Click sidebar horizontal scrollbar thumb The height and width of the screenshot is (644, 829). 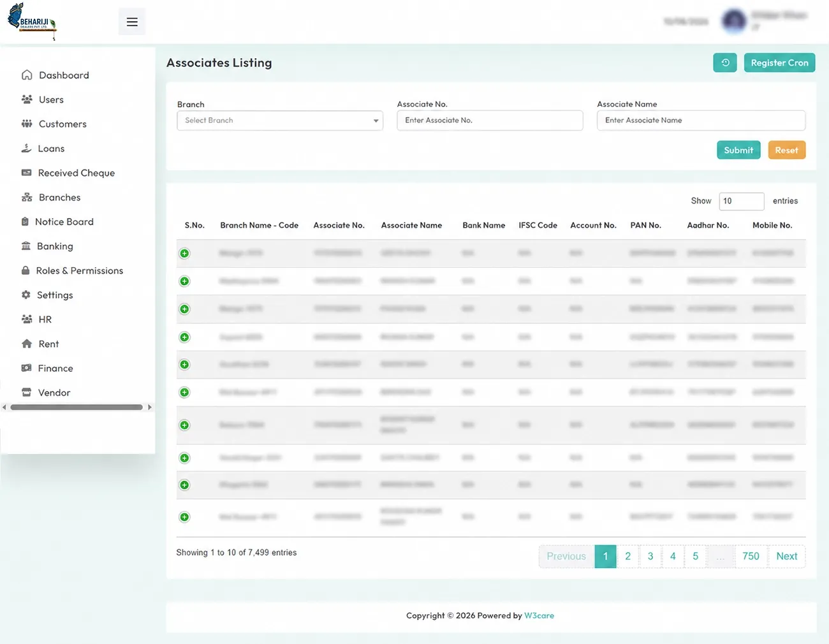pos(77,407)
